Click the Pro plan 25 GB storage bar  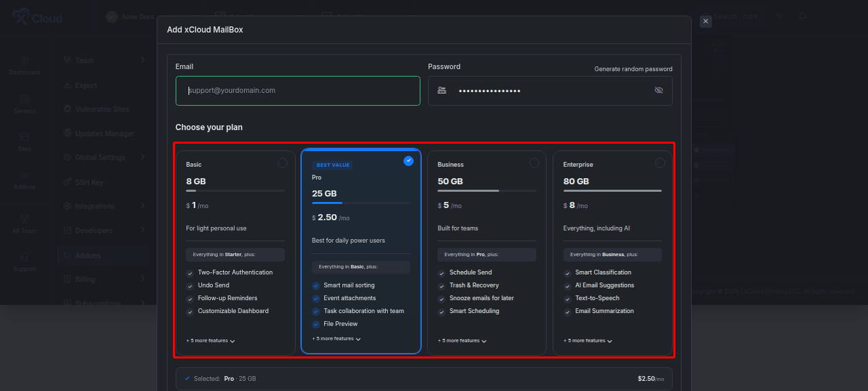(361, 203)
